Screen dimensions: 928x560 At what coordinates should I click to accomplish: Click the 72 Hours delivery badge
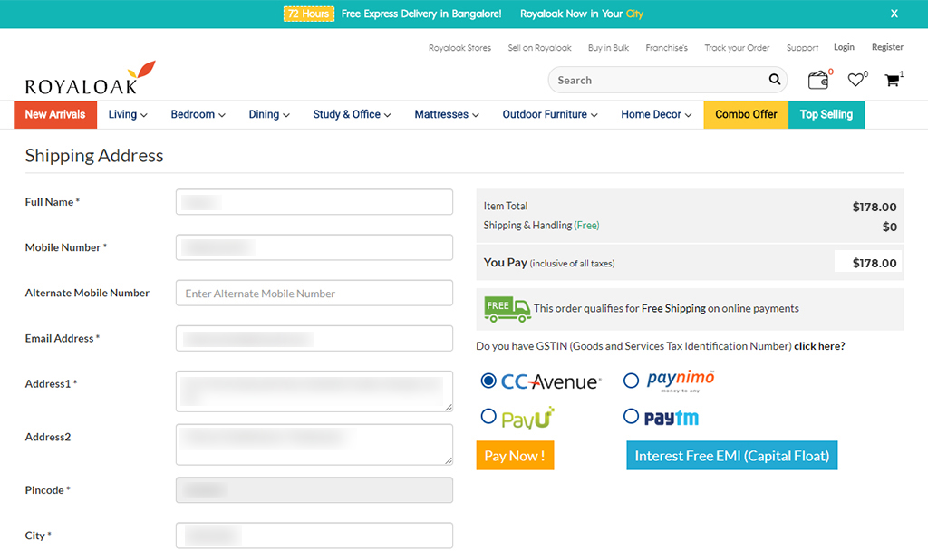308,14
